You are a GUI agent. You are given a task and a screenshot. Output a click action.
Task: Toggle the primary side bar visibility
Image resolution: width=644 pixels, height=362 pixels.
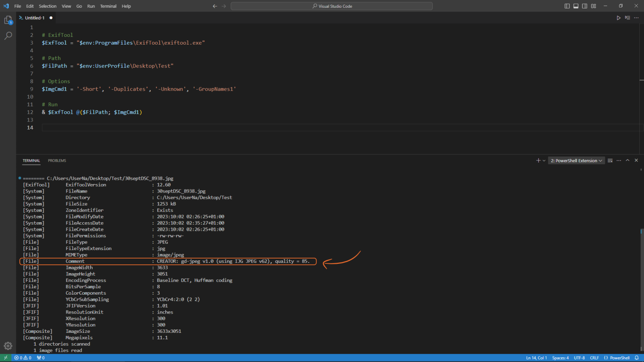point(567,6)
